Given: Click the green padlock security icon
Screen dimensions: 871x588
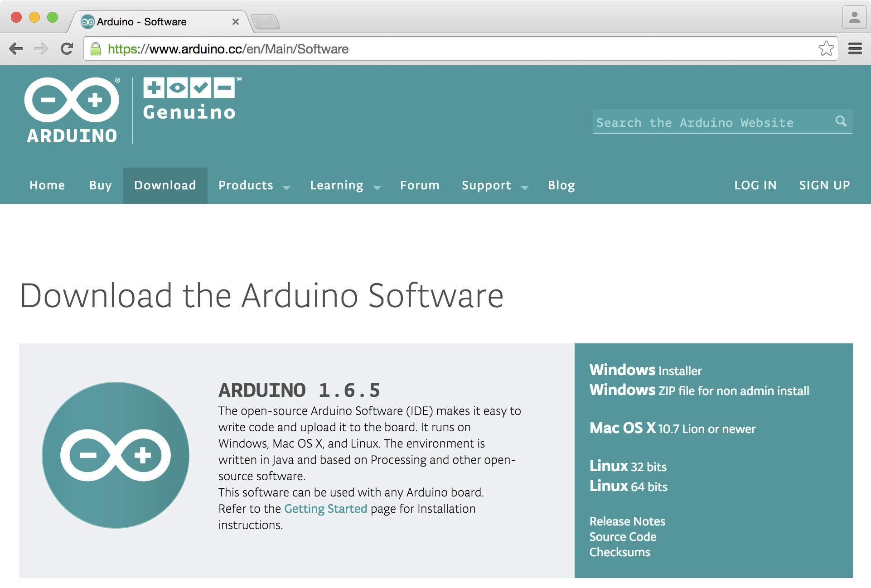Looking at the screenshot, I should click(x=96, y=49).
